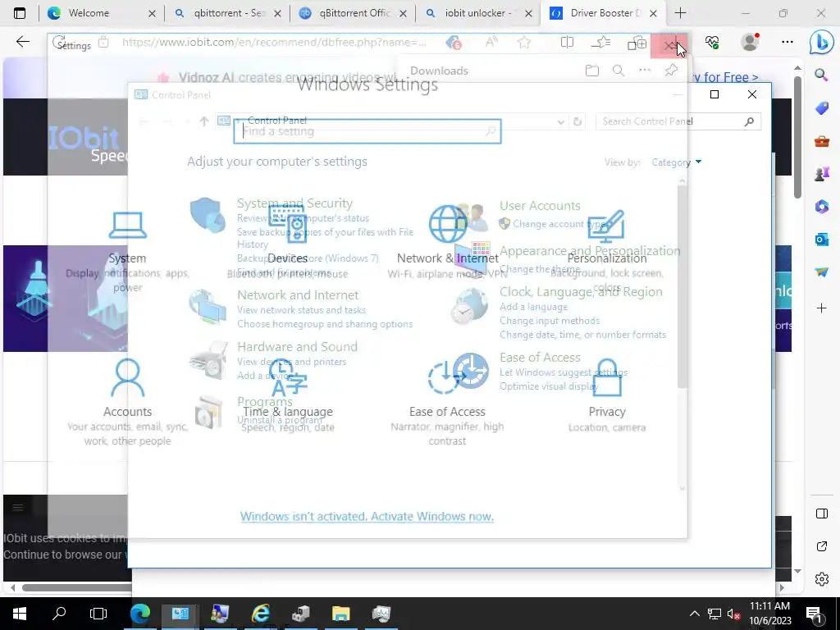
Task: Open downloads folder from Downloads panel
Action: click(x=592, y=71)
